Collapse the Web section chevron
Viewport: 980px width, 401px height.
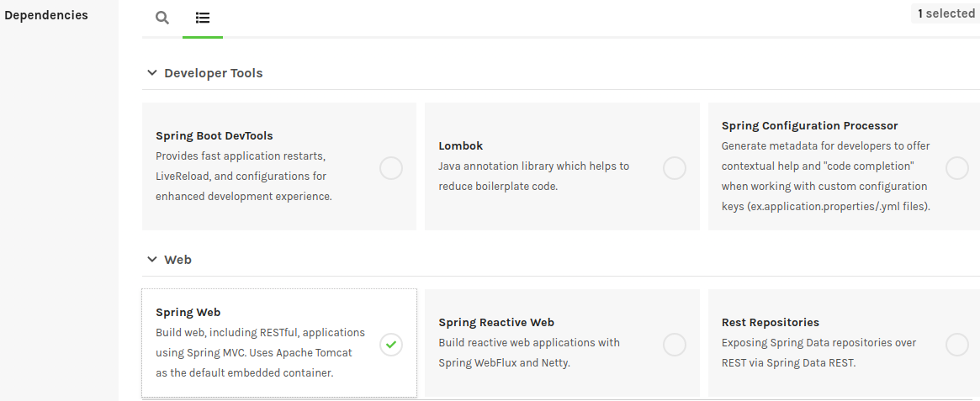[x=152, y=260]
